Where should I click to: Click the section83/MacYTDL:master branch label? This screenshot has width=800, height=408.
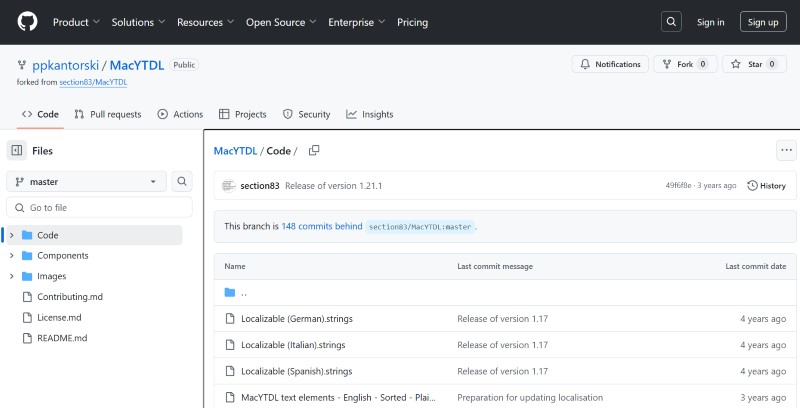coord(420,227)
